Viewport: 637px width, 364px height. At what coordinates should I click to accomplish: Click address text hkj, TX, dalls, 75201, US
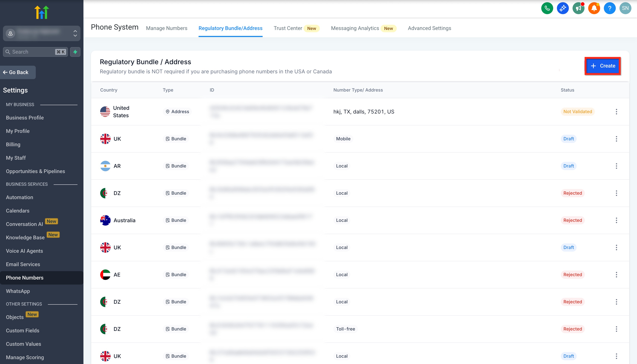tap(364, 111)
